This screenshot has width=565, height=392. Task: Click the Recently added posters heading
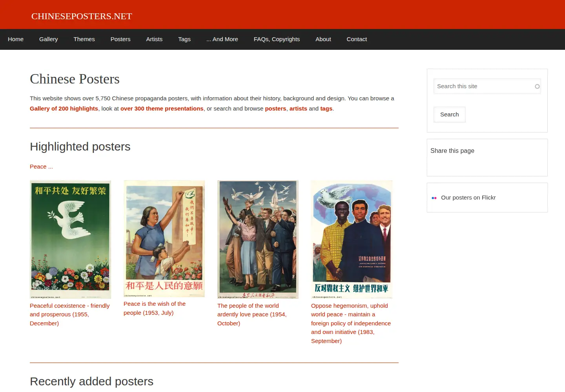click(91, 381)
